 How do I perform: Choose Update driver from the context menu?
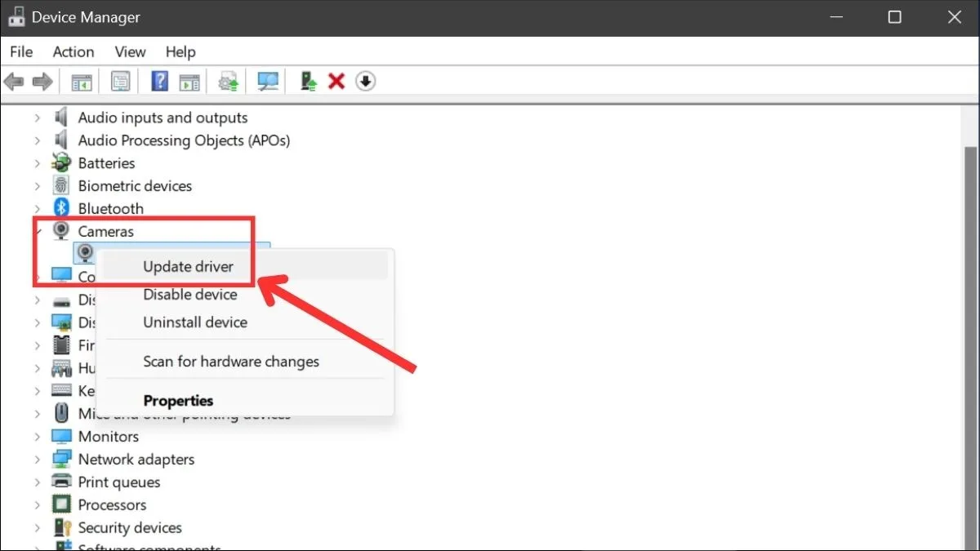[x=189, y=267]
